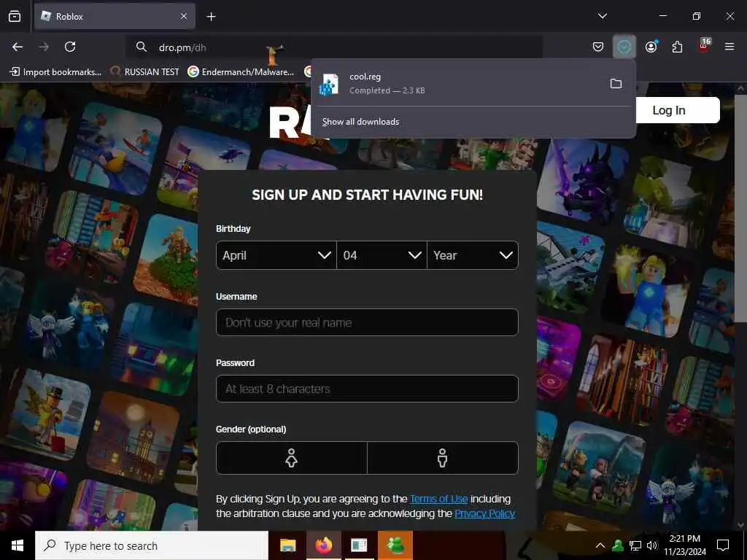The image size is (747, 560).
Task: Select the male gender option
Action: [443, 458]
